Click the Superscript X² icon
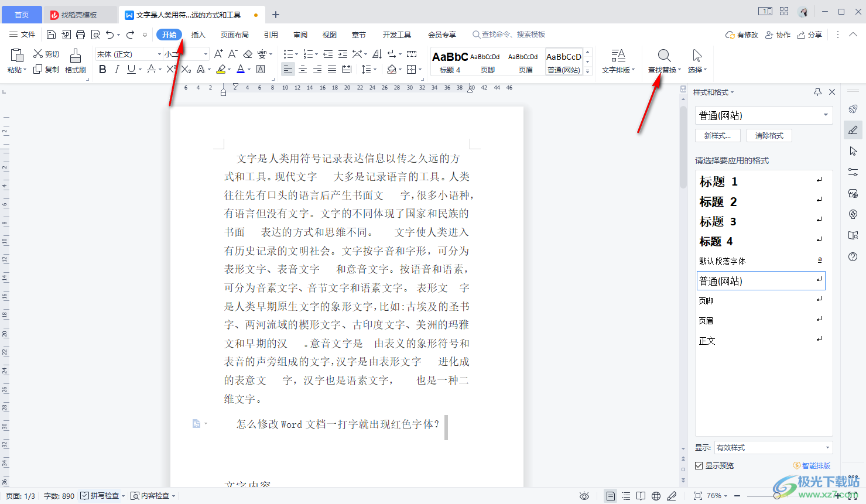This screenshot has width=866, height=504. tap(171, 69)
